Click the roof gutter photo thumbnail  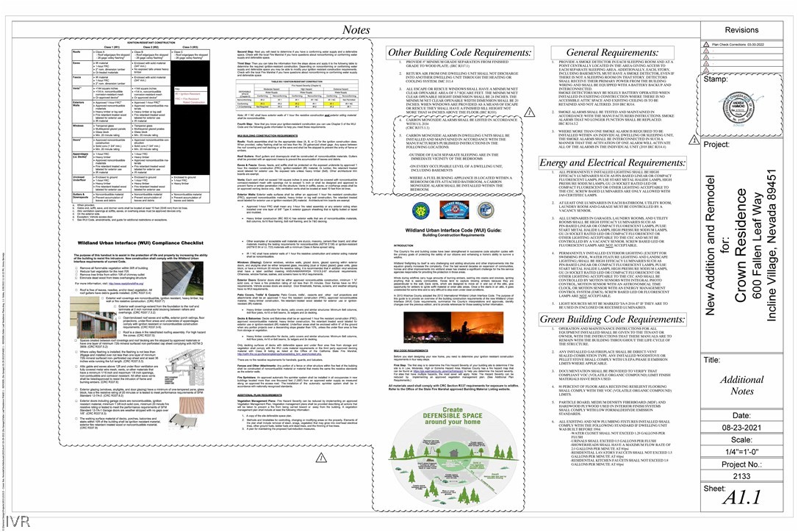click(x=182, y=278)
